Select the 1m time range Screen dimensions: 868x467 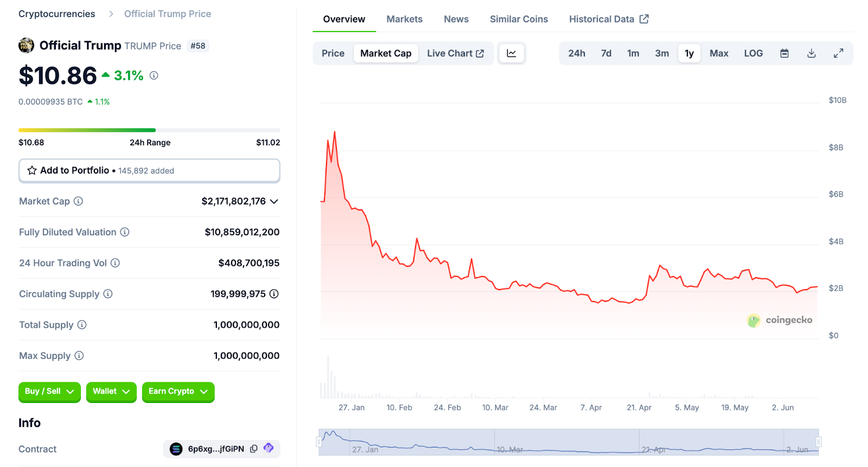tap(633, 53)
